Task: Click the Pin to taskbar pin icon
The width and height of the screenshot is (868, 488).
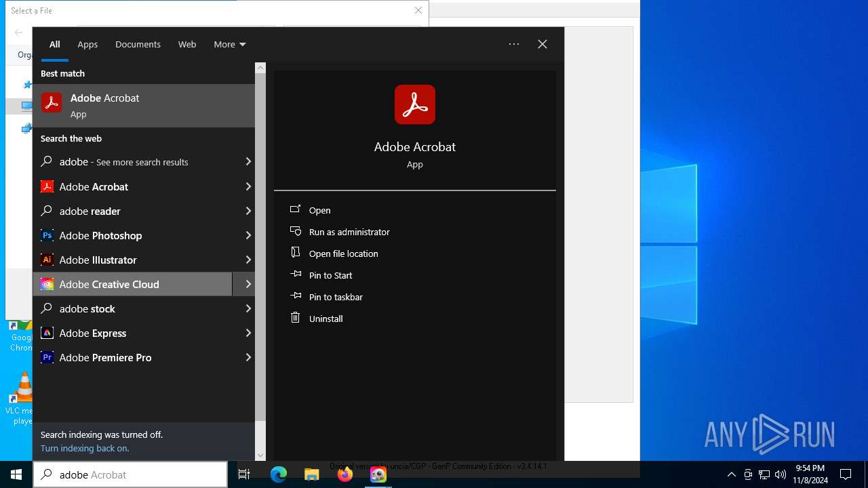Action: 296,296
